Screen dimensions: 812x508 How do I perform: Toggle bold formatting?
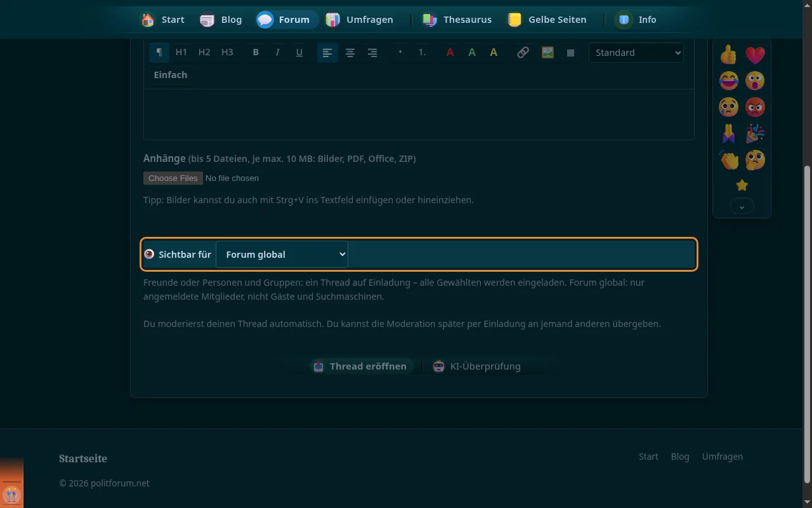click(x=256, y=53)
